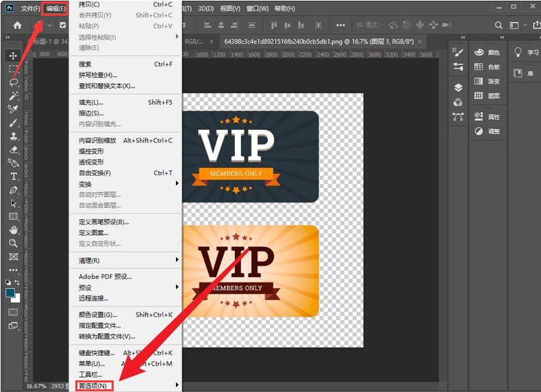Screen dimensions: 541x392
Task: Select the Lasso tool
Action: (x=13, y=82)
